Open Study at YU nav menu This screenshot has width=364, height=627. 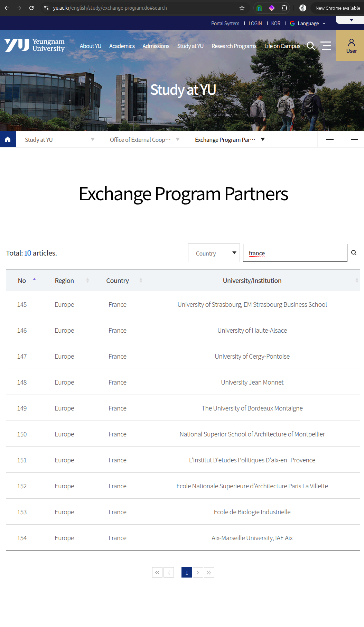(x=190, y=46)
